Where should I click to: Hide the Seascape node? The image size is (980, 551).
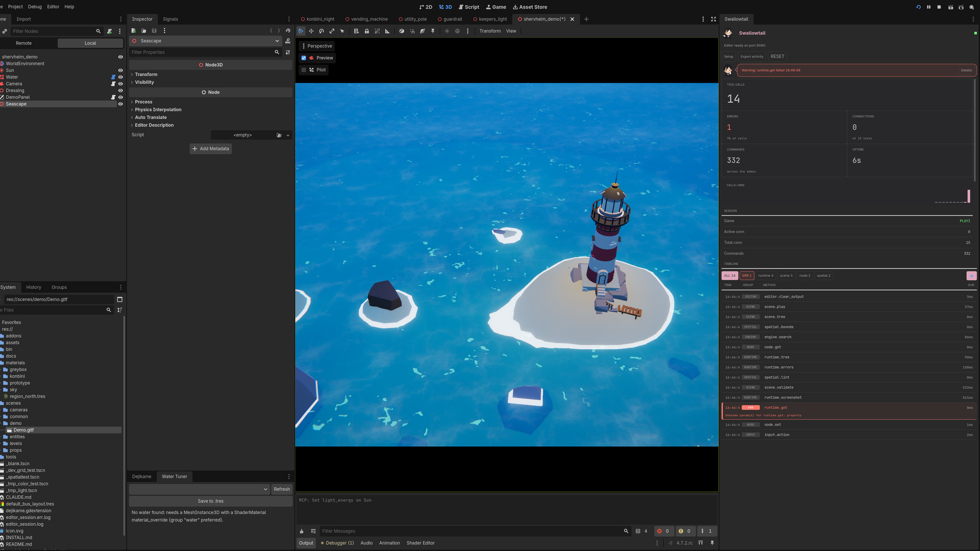120,104
